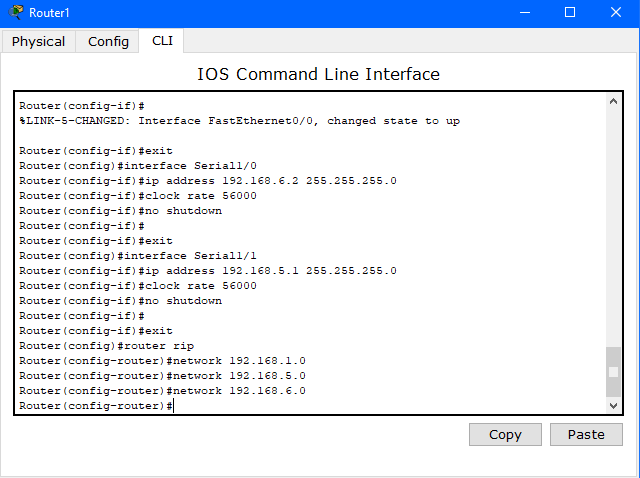Viewport: 640px width, 478px height.
Task: Close the Router1 window
Action: (616, 13)
